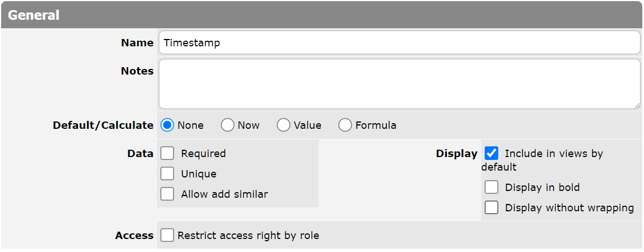Screen dimensions: 644x252
Task: Enable Display in bold checkbox
Action: click(x=491, y=187)
